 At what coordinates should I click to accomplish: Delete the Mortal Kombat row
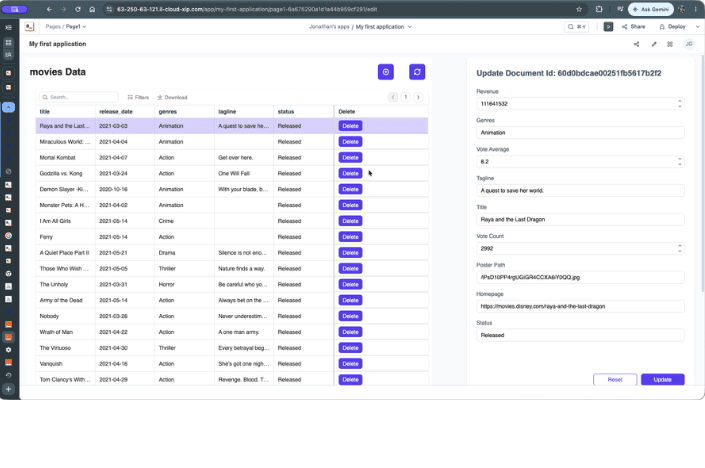pyautogui.click(x=350, y=158)
